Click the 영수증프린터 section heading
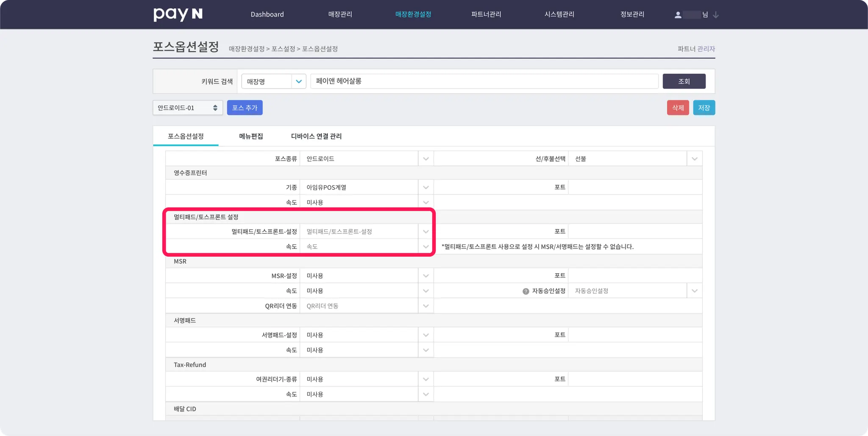The height and width of the screenshot is (436, 868). pyautogui.click(x=190, y=173)
